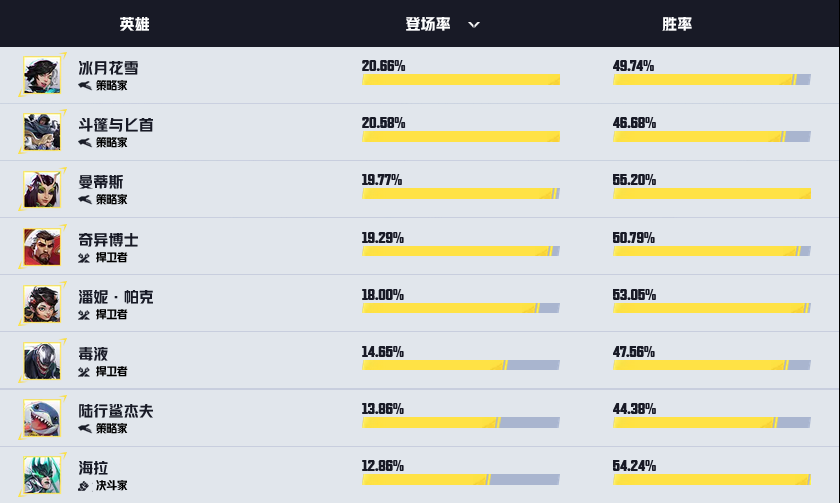Select 陆行鲨杰夫 shark avatar
The height and width of the screenshot is (503, 840).
point(42,419)
